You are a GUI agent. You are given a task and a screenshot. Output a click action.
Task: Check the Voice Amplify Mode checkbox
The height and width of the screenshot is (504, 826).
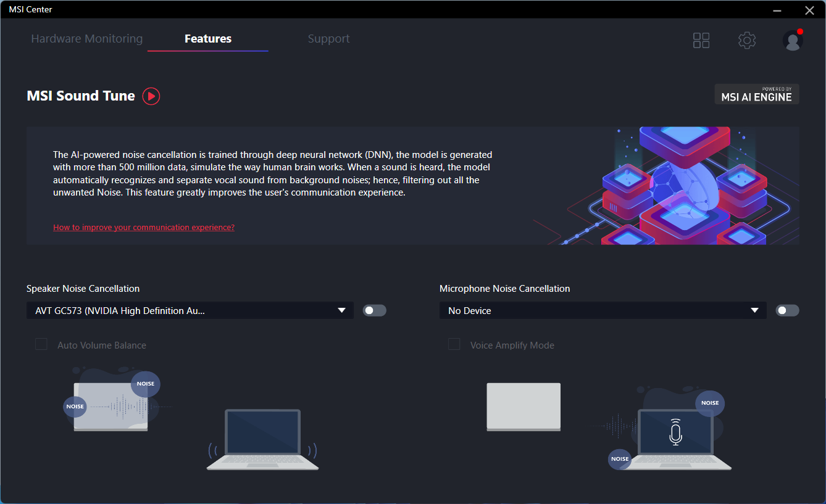pos(454,344)
